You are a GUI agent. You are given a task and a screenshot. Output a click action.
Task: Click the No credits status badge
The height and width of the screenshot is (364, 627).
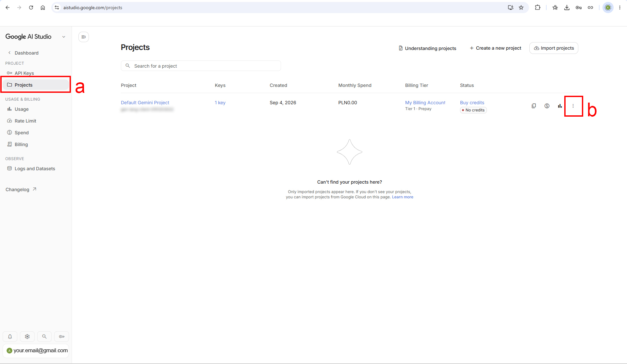[x=473, y=110]
